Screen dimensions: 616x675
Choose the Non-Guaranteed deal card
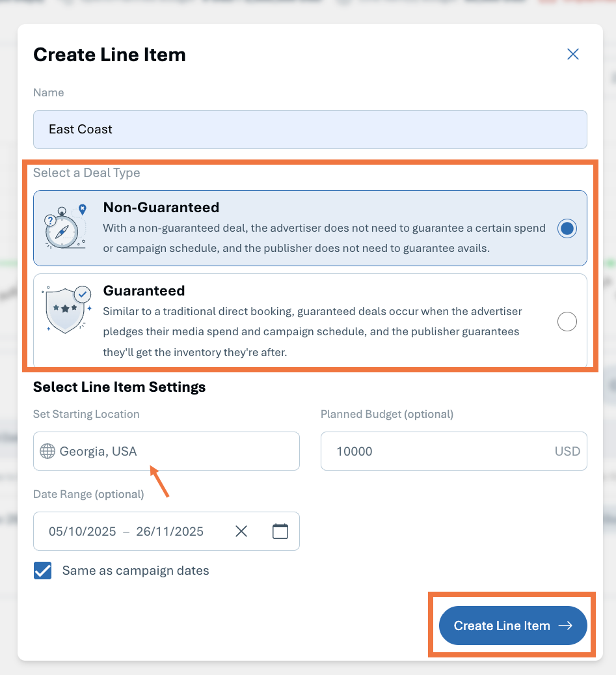tap(310, 228)
